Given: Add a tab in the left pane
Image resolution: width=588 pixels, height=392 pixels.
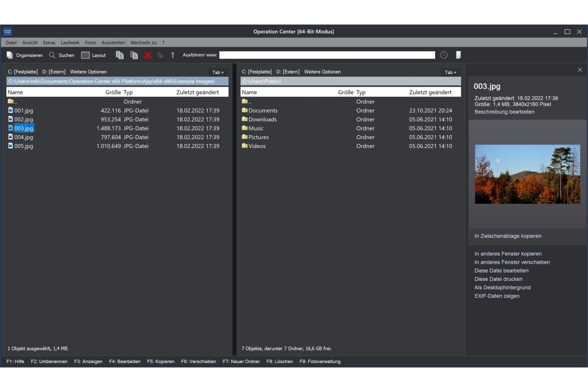Looking at the screenshot, I should point(218,73).
